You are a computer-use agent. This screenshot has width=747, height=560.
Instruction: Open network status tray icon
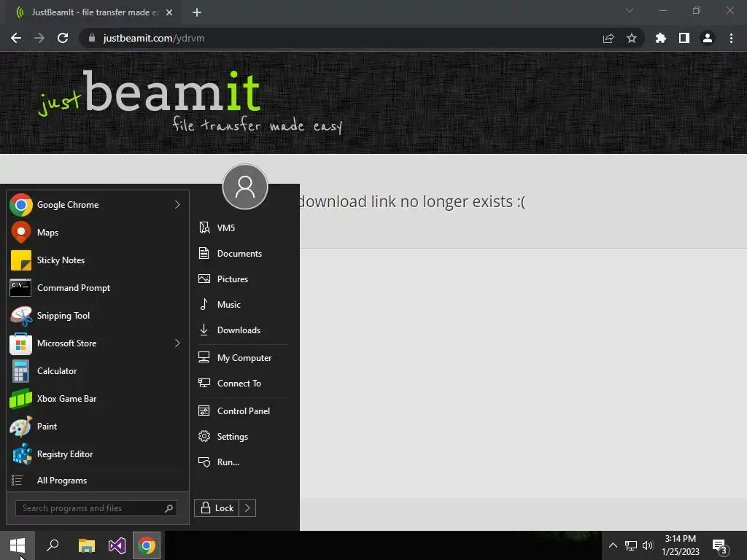pyautogui.click(x=631, y=545)
